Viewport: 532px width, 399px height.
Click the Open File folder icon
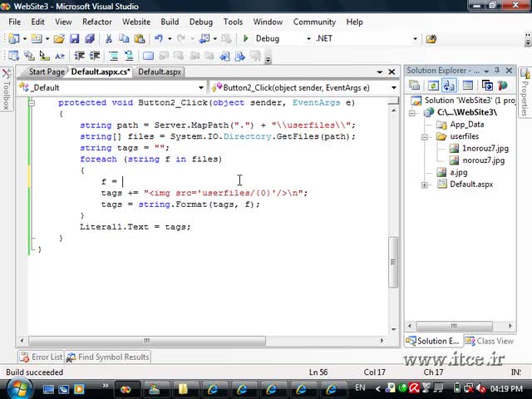coord(59,39)
